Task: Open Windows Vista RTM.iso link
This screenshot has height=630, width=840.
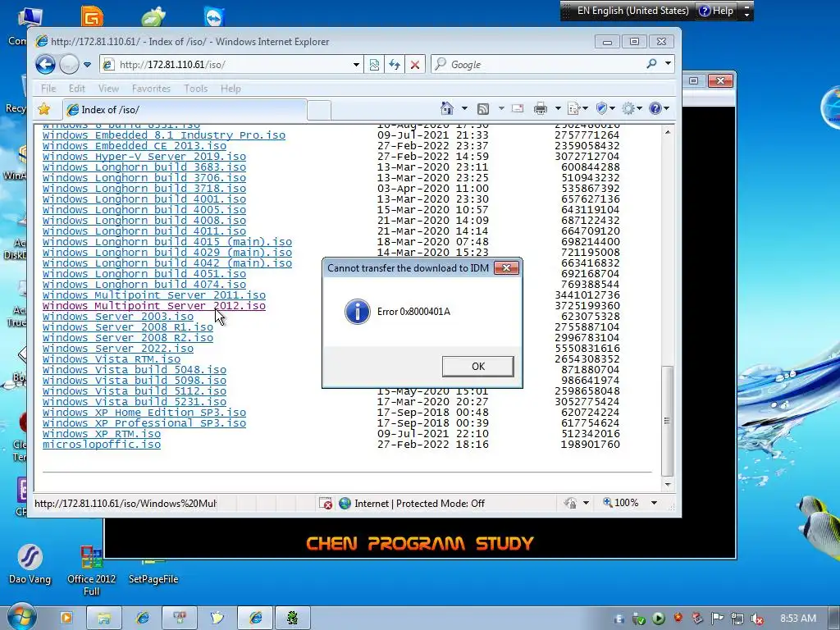Action: point(112,359)
